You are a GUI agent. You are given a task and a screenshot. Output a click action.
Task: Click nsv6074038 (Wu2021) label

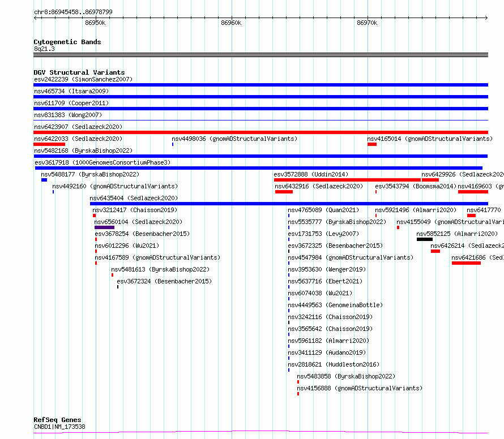[320, 293]
